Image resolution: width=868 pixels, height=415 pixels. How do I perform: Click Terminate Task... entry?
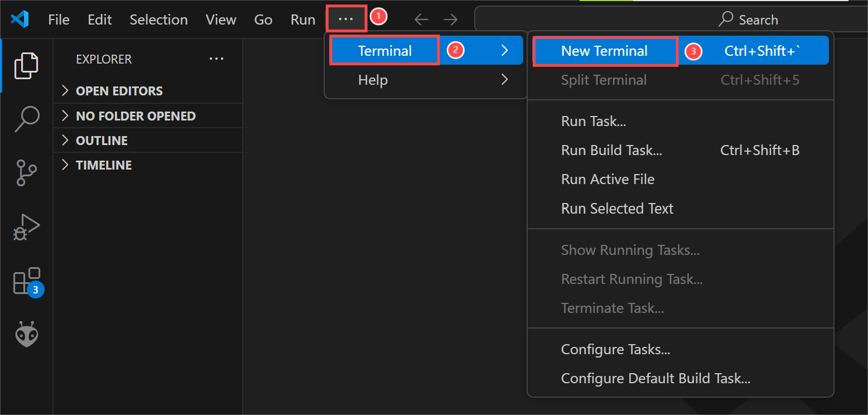(x=681, y=308)
